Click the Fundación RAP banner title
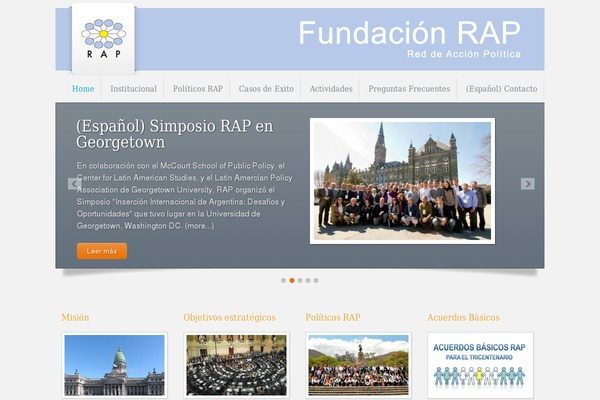The height and width of the screenshot is (400, 600). (409, 33)
